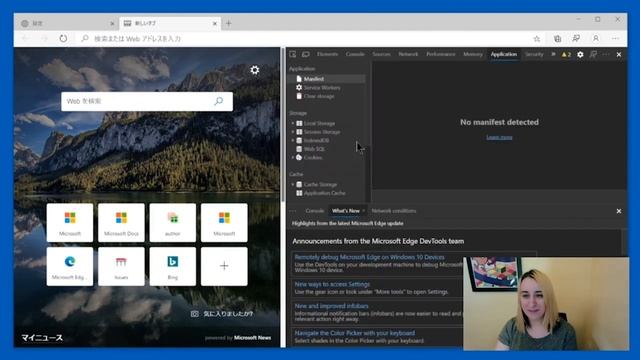Expand the Session Storage tree node
Image resolution: width=640 pixels, height=360 pixels.
point(293,132)
